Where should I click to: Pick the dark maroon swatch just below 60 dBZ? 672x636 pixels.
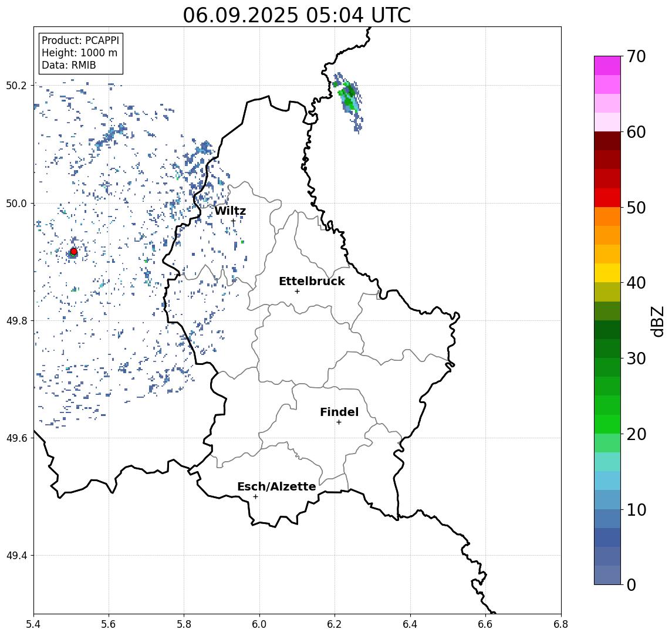(x=607, y=141)
